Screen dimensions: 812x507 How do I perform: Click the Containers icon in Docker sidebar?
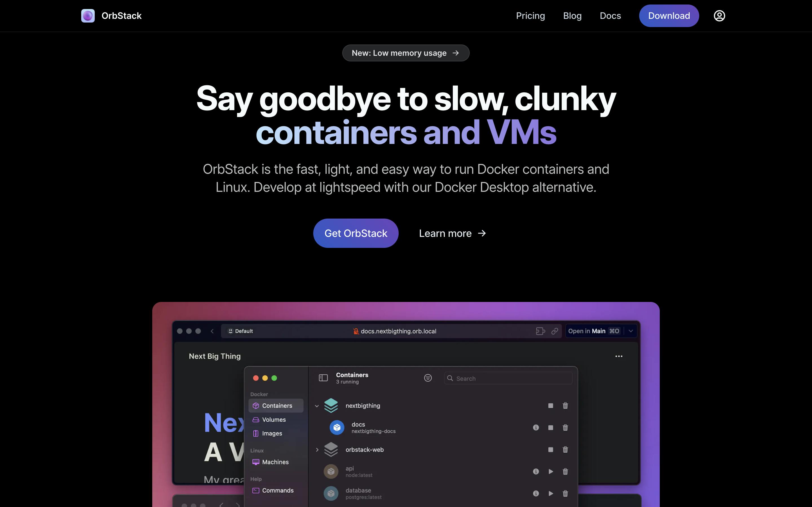pyautogui.click(x=255, y=405)
